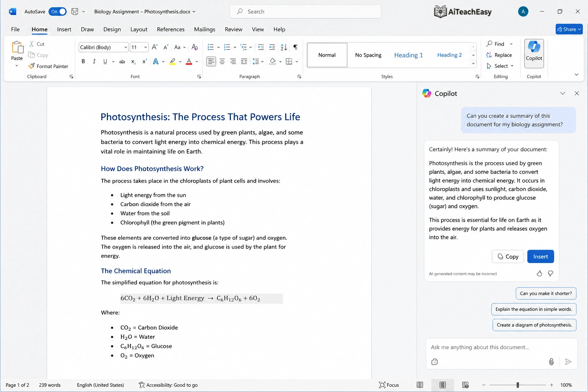The height and width of the screenshot is (392, 588).
Task: Open Select dropdown in Editing group
Action: tap(500, 66)
